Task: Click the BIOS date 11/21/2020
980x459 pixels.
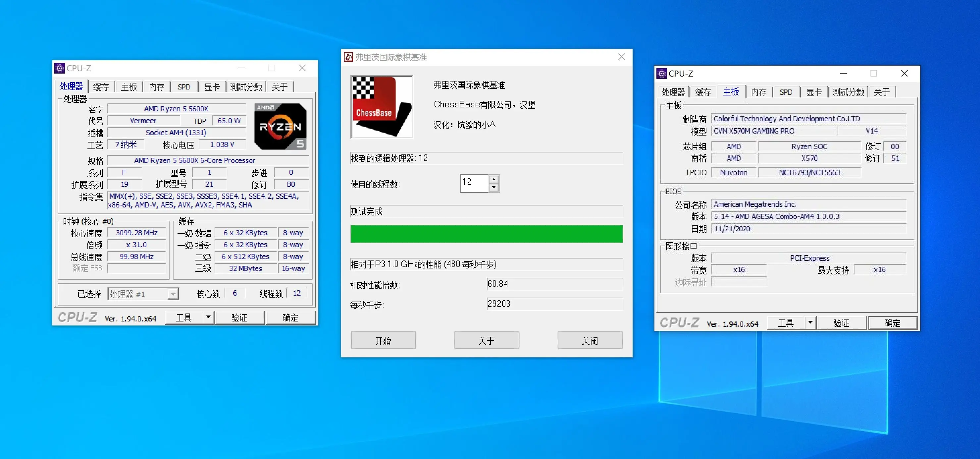Action: point(809,229)
